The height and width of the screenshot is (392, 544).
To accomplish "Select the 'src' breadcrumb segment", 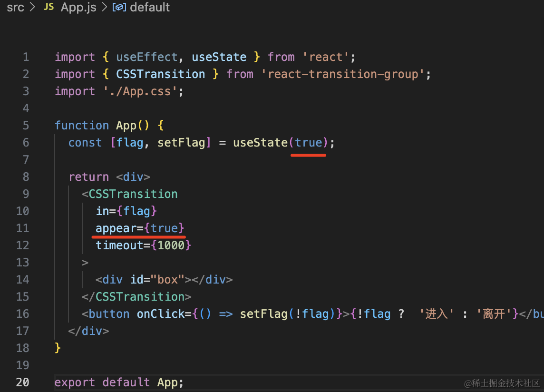I will click(x=15, y=7).
